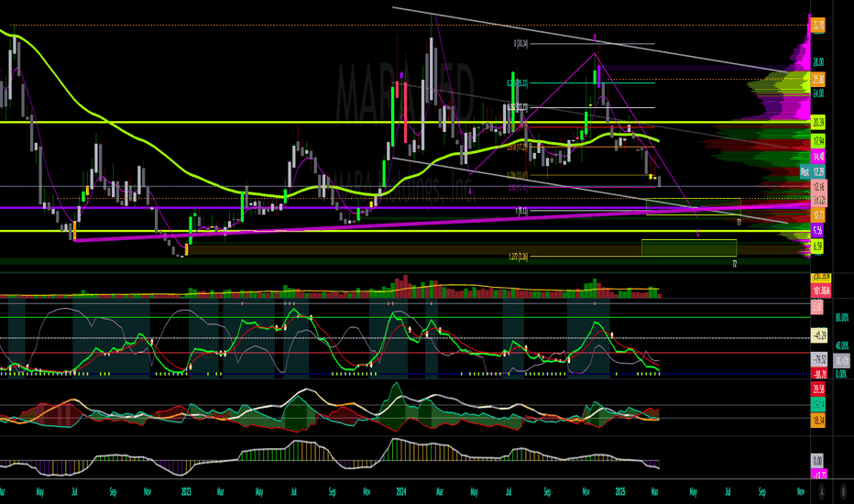
Task: Click the -45.29 oscillator value label
Action: [819, 335]
